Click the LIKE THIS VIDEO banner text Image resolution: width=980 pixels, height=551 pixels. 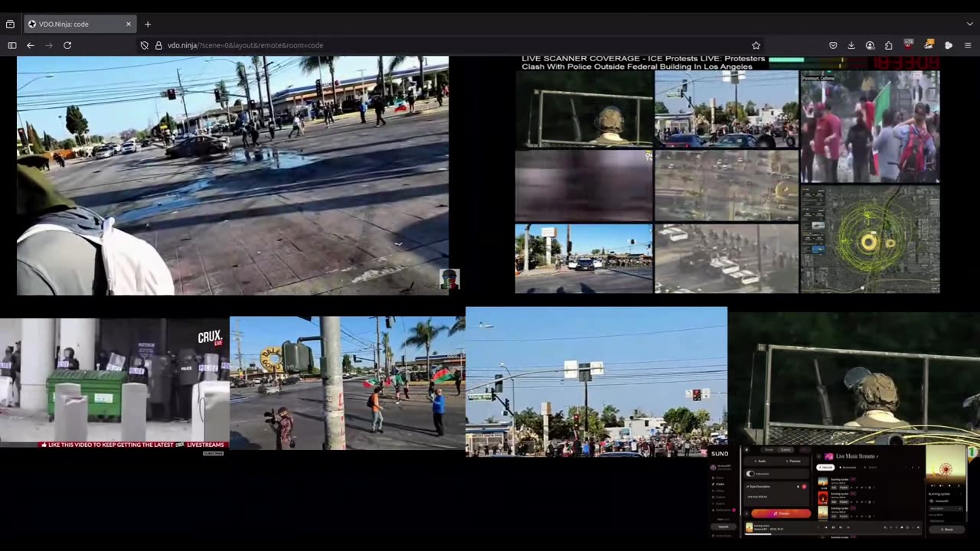tap(134, 445)
